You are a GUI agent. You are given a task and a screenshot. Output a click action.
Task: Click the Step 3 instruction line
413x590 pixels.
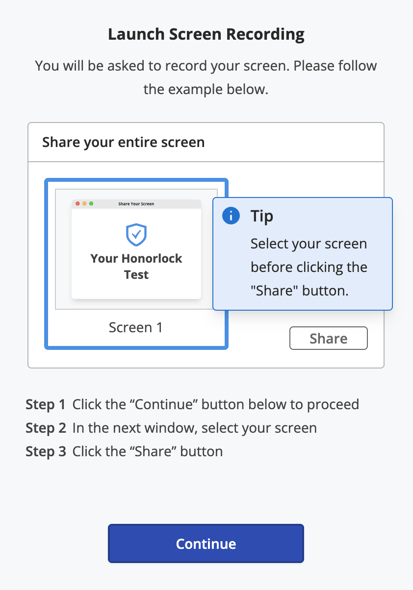coord(124,451)
